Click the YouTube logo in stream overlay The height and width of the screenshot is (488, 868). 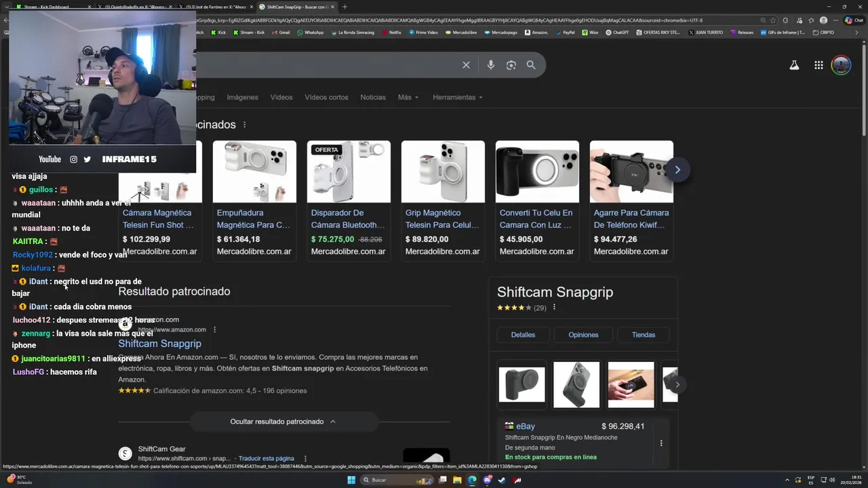coord(50,159)
